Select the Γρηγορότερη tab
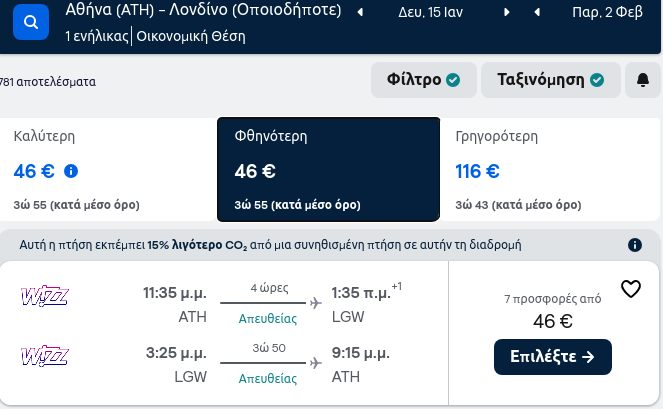Screen dimensions: 663x409 [x=551, y=170]
